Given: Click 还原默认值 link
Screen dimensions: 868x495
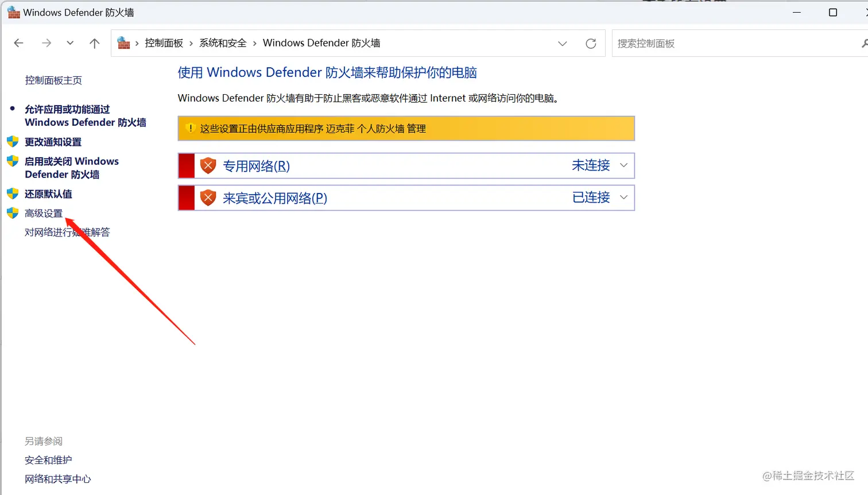Looking at the screenshot, I should pos(48,194).
